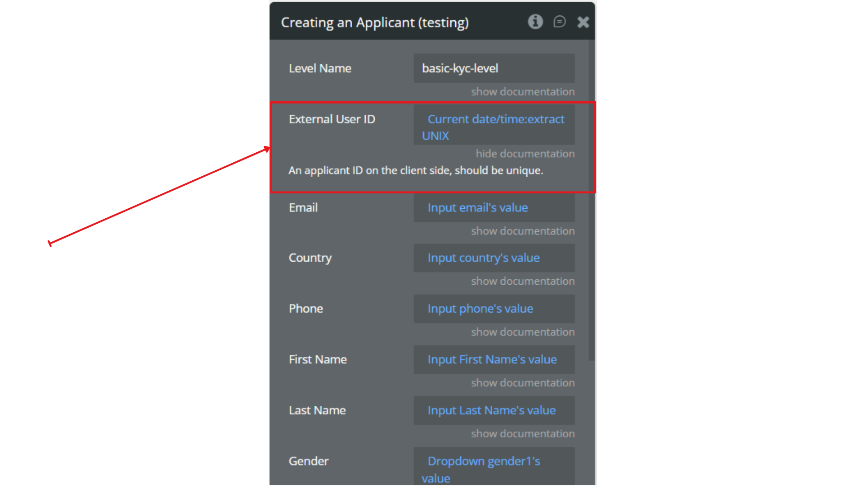This screenshot has height=488, width=868.
Task: Open the comment bubble icon
Action: pos(559,22)
